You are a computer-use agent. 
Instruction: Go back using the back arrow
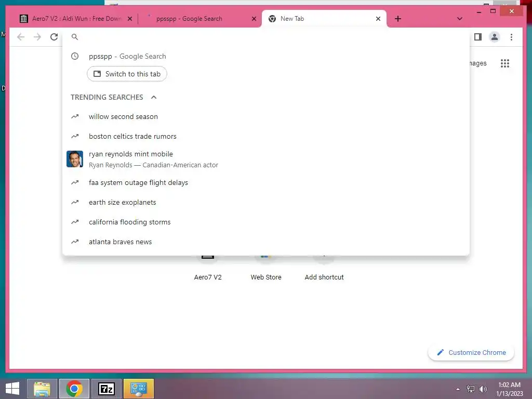pos(21,37)
